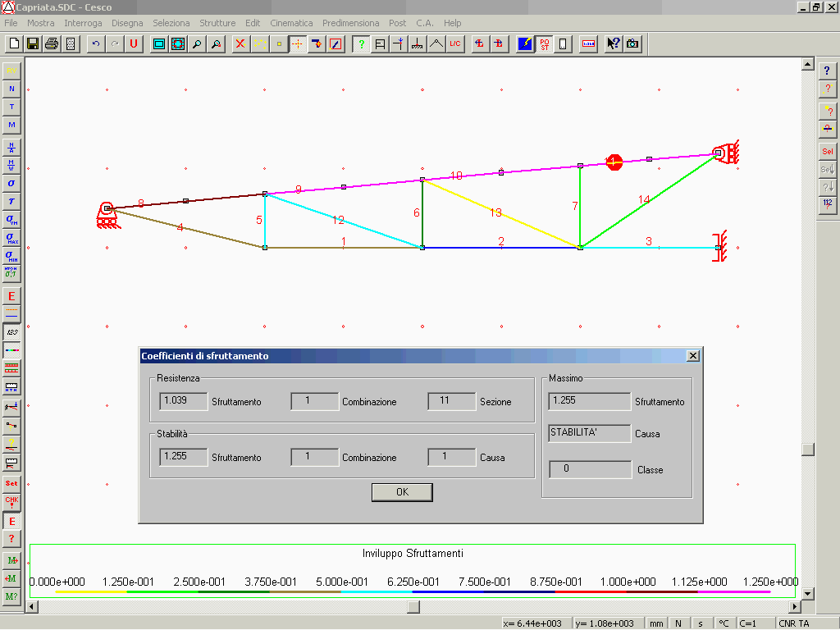Close the Coefficienti di sfruttamento dialog
This screenshot has width=840, height=630.
tap(692, 356)
